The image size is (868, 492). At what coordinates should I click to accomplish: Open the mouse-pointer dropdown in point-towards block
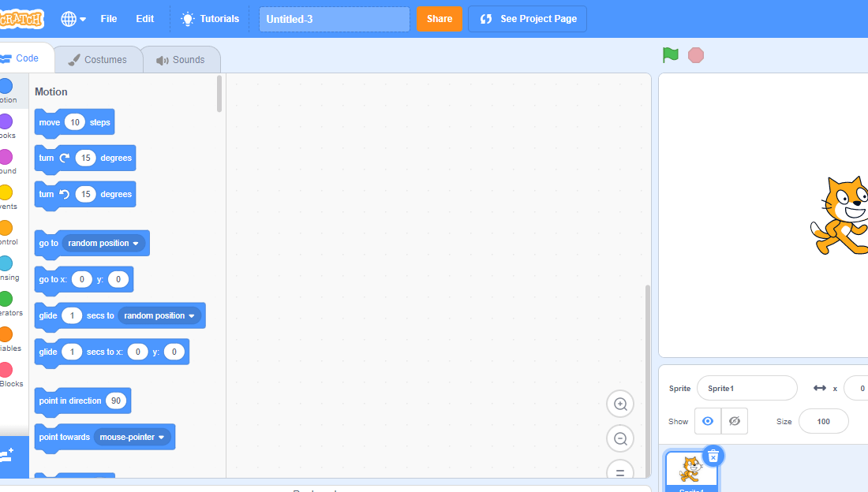pyautogui.click(x=132, y=437)
